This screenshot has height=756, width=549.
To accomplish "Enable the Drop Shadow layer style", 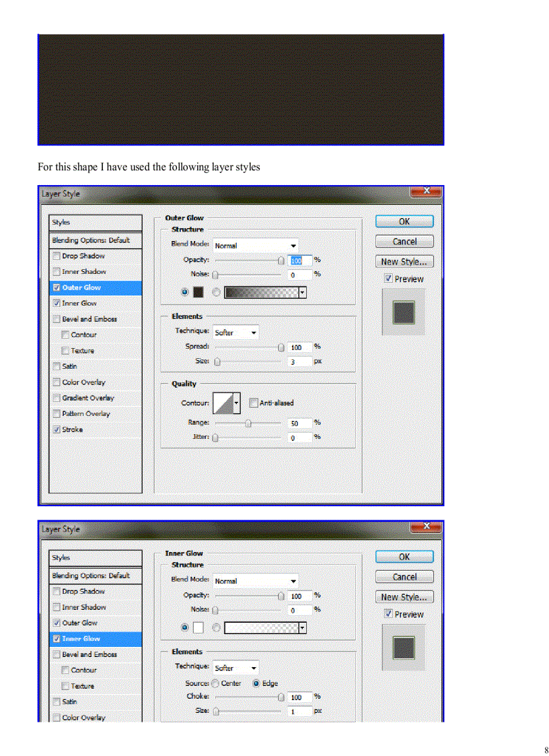I will pyautogui.click(x=56, y=256).
